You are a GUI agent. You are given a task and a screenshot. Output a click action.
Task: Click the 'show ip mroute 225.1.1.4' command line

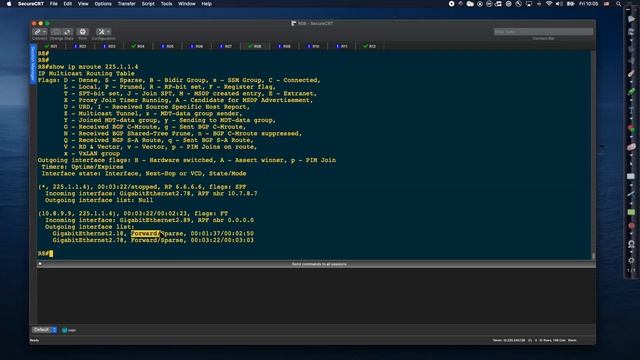pyautogui.click(x=88, y=67)
